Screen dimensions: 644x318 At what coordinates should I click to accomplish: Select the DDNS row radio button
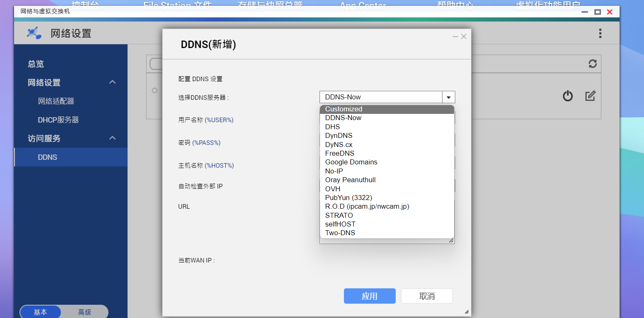154,90
